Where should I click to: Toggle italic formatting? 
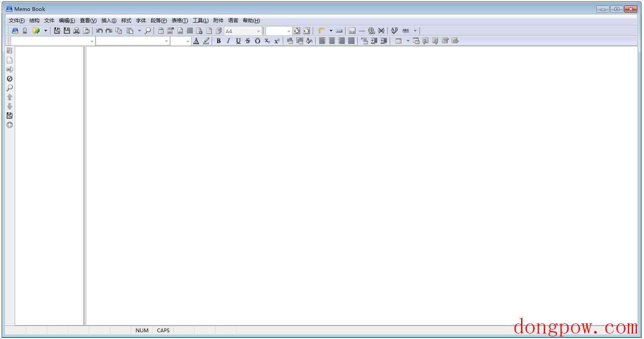(228, 41)
